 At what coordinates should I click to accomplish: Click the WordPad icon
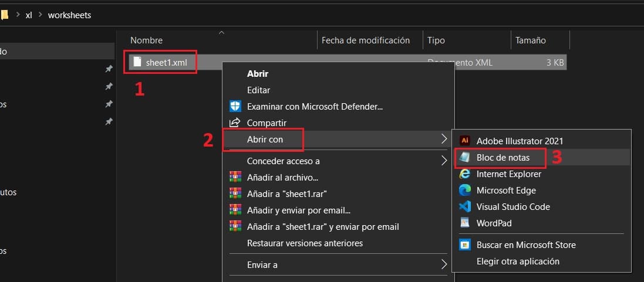(x=465, y=223)
